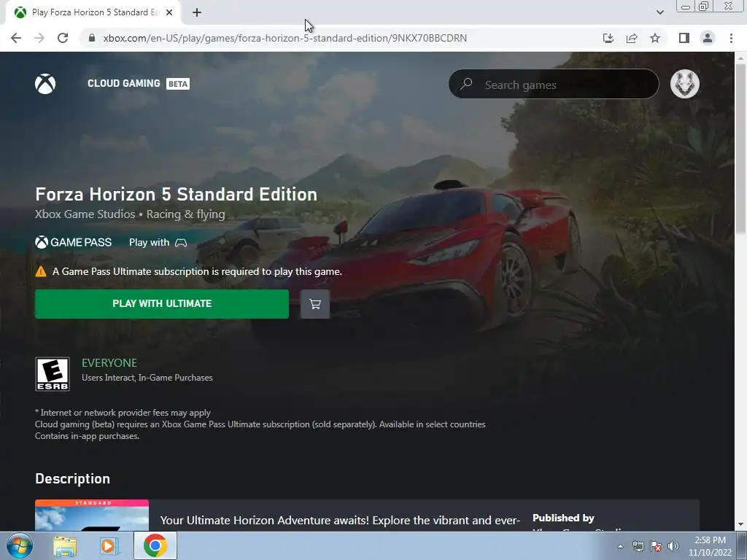Focus the Search games field
Screen dimensions: 747x560
point(554,85)
